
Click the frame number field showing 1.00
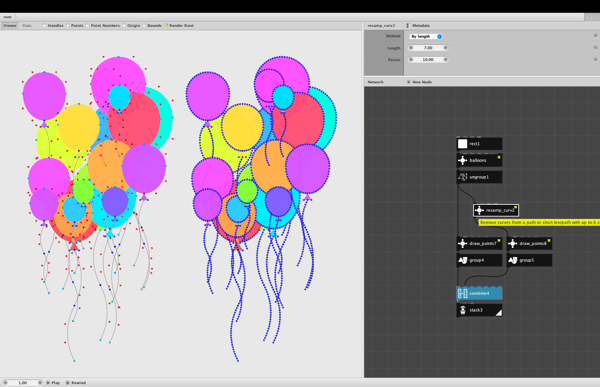23,382
